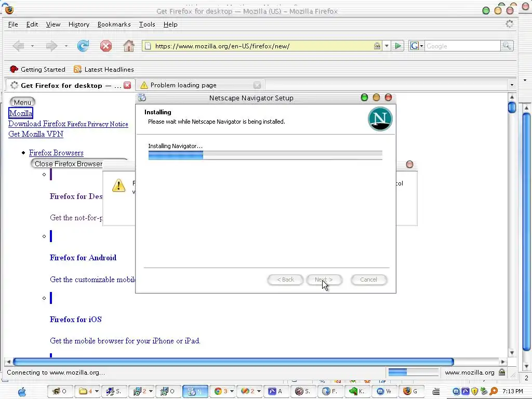Click the vertical scrollbar down arrow

coord(512,353)
